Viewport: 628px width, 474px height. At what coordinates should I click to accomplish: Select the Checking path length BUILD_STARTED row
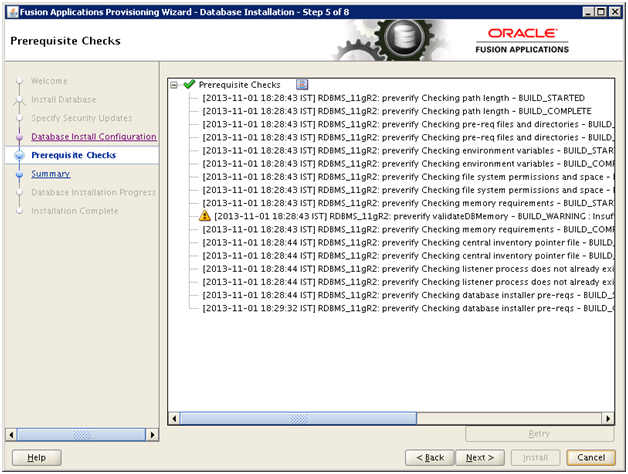tap(393, 98)
